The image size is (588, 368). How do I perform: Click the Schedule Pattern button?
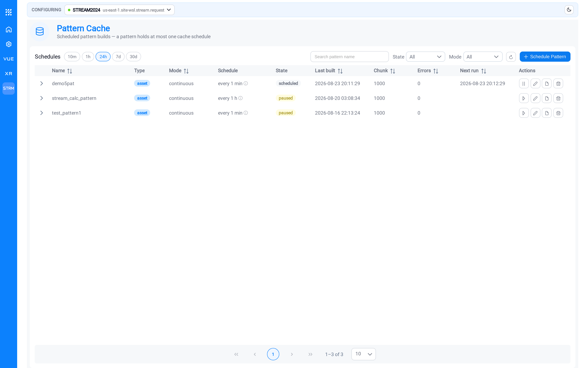(x=545, y=57)
